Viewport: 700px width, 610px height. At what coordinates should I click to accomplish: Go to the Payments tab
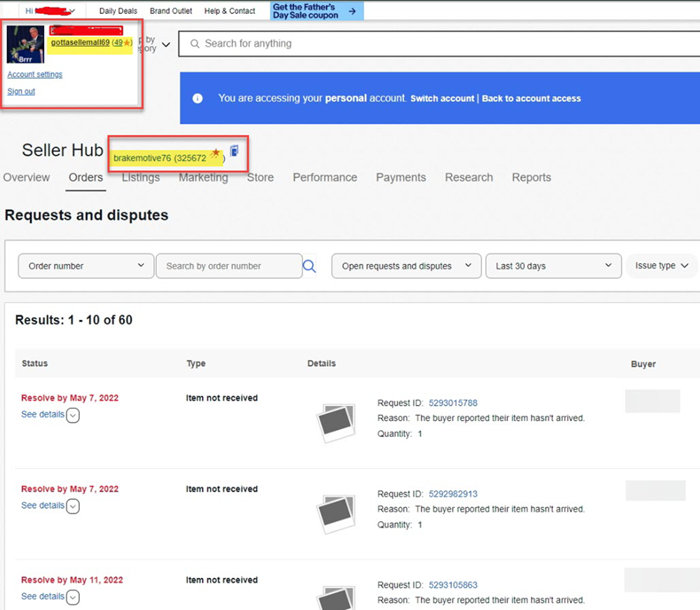(400, 178)
